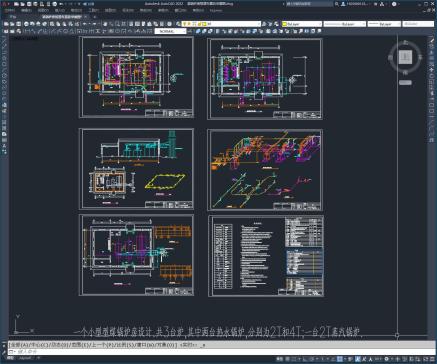Open the Express menu in menu bar
Viewport: 437px width, 364px height.
pos(216,10)
